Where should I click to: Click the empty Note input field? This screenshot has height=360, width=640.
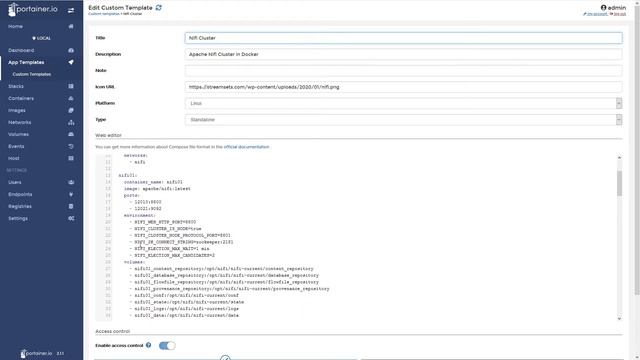click(403, 71)
